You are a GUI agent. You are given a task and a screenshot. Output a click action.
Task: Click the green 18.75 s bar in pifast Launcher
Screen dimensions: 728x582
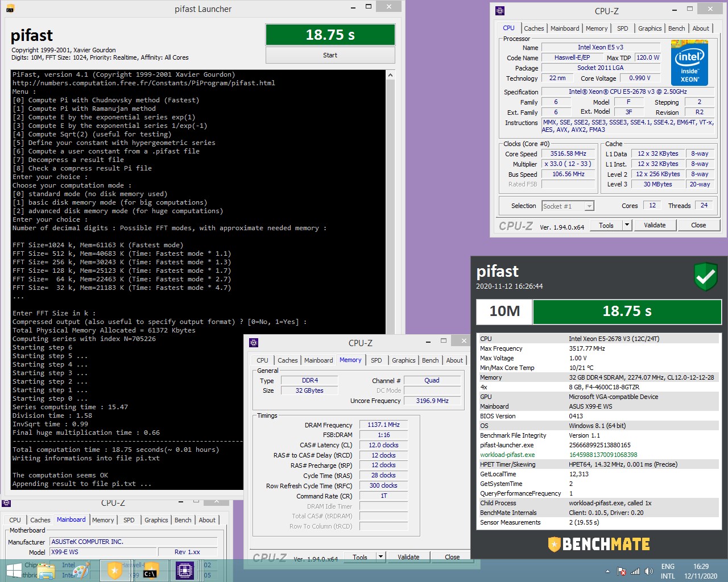point(330,35)
